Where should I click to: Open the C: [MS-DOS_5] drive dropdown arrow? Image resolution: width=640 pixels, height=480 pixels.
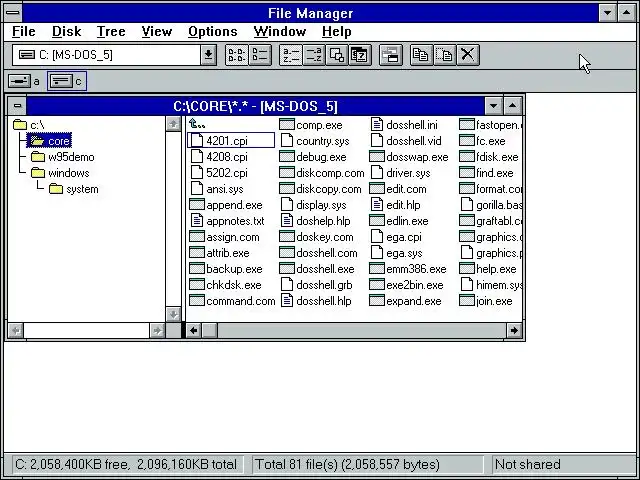(x=208, y=55)
